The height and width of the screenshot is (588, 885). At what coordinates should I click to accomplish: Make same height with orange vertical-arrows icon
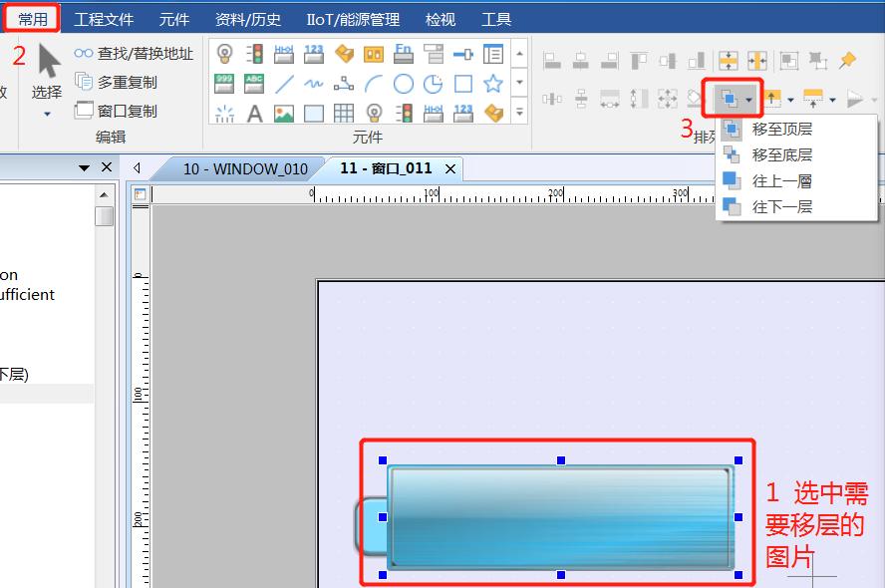(x=729, y=60)
